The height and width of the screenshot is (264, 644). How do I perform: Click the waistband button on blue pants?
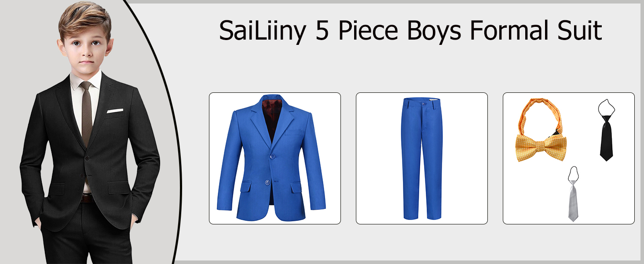click(x=424, y=104)
